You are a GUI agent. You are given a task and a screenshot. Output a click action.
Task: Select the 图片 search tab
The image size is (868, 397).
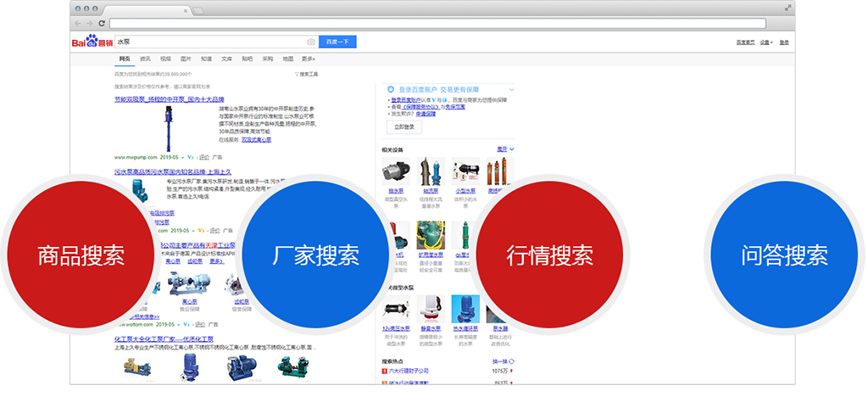186,59
